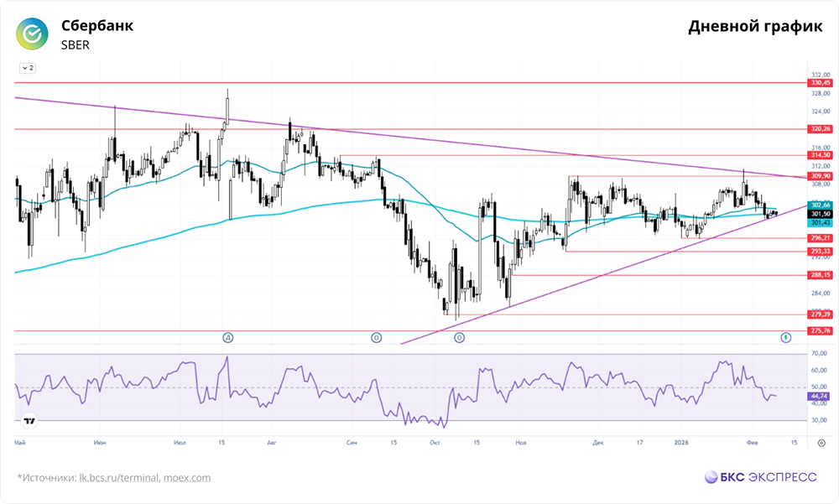
Task: Click the 302,66 moving average label
Action: 821,205
